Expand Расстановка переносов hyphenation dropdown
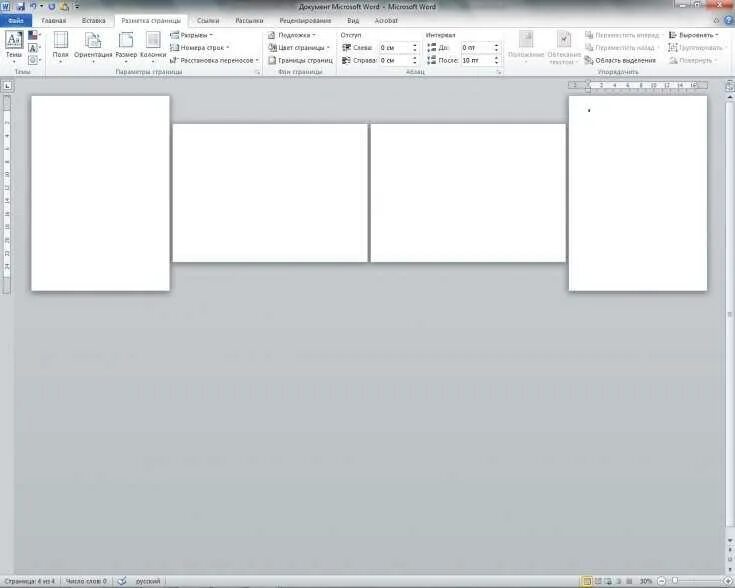The height and width of the screenshot is (588, 735). (215, 60)
